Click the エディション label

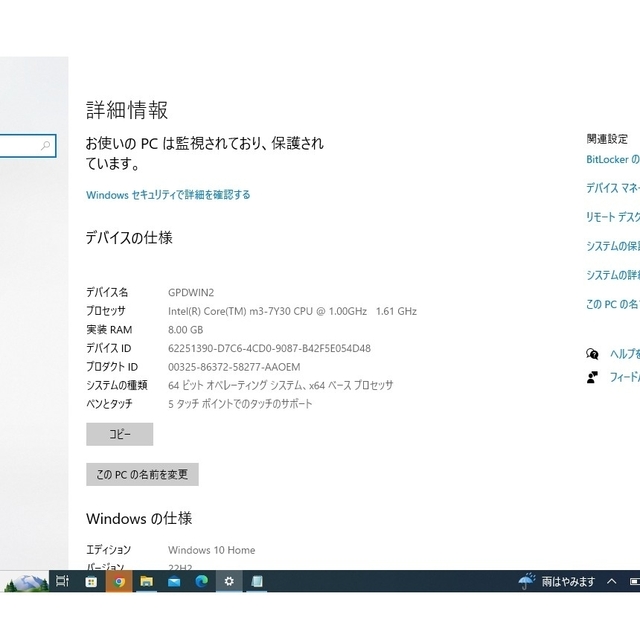[109, 550]
